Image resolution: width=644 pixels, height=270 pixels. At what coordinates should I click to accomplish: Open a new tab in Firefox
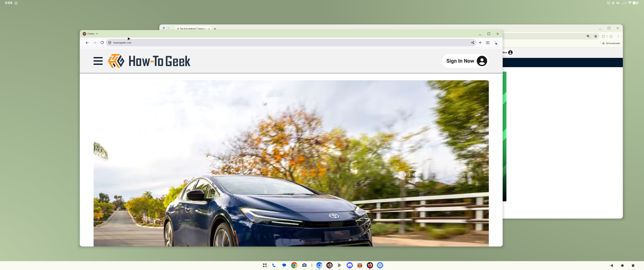coord(480,43)
